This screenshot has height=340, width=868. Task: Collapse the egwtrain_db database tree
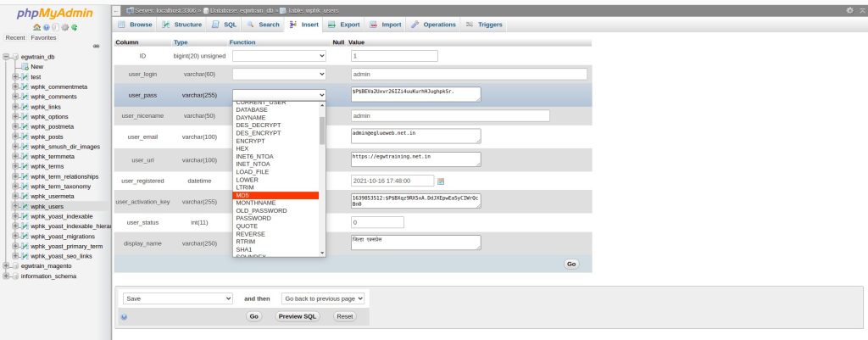(x=6, y=57)
